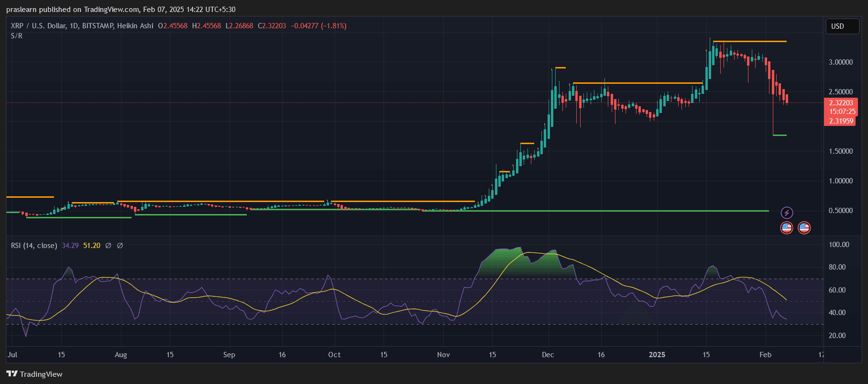
Task: Click the 3.00000 price axis label
Action: point(841,62)
